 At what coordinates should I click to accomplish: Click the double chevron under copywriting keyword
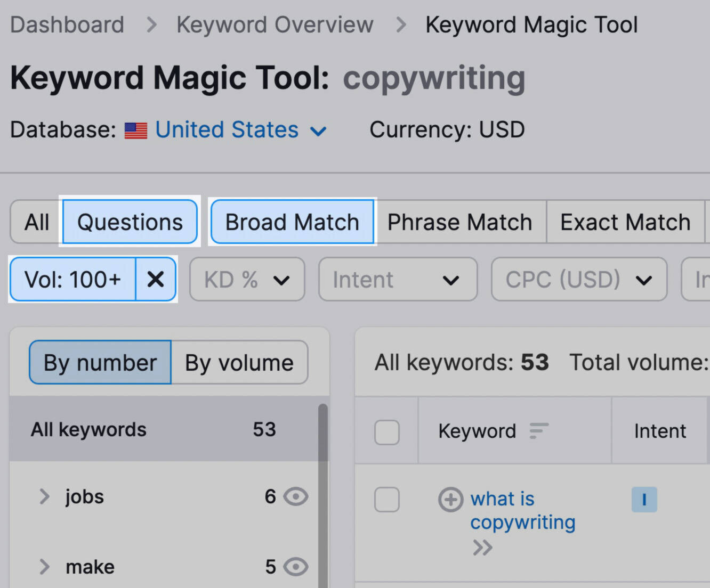click(x=482, y=548)
